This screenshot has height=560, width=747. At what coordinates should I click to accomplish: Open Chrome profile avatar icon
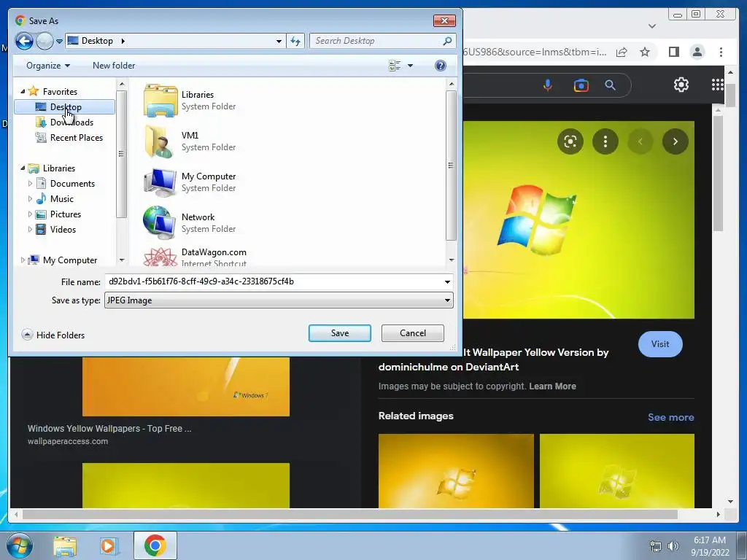697,52
